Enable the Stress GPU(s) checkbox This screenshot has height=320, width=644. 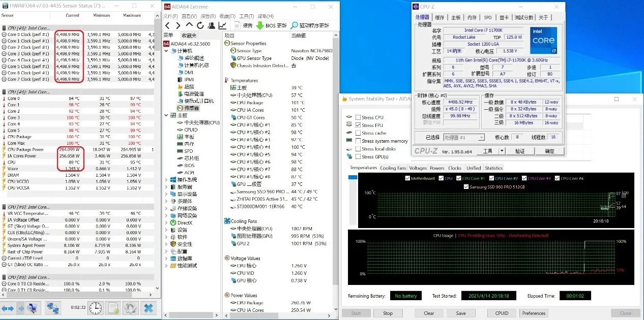tap(358, 156)
